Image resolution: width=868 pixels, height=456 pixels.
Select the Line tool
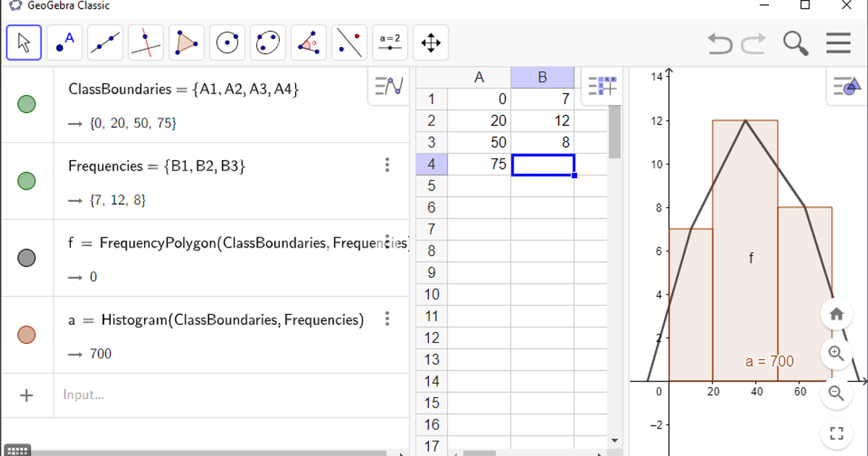[105, 42]
